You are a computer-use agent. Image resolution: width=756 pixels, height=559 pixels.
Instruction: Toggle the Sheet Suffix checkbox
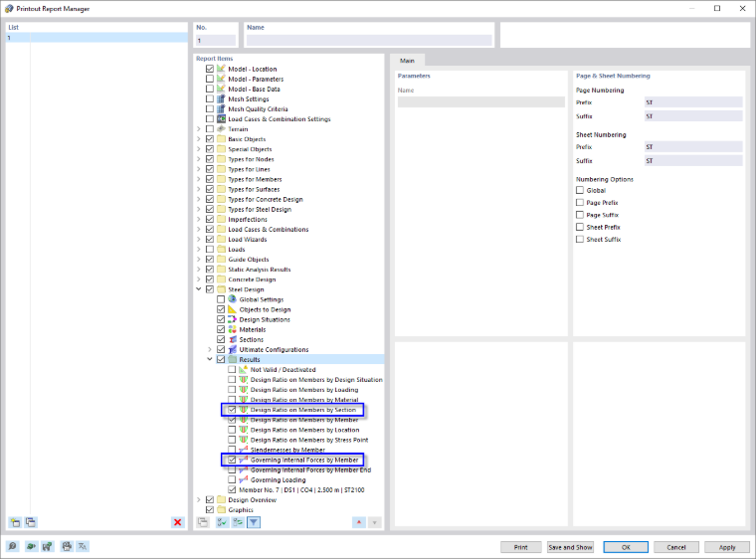click(580, 240)
